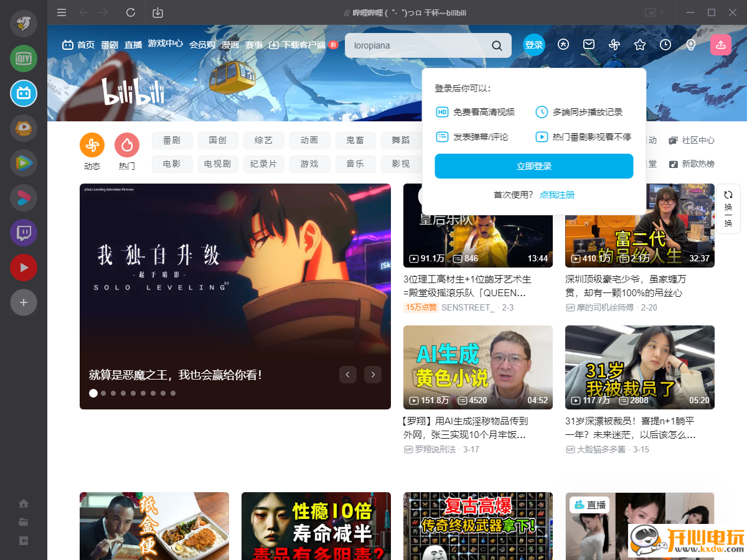Viewport: 747px width, 560px height.
Task: Select the third carousel indicator dot
Action: [113, 393]
